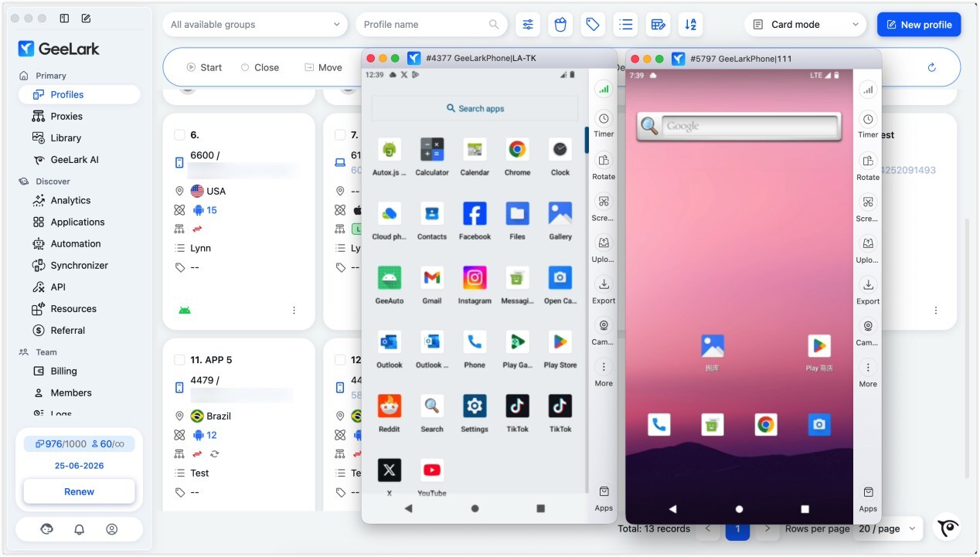Click the refresh icon in the action bar
This screenshot has height=557, width=980.
pos(931,67)
